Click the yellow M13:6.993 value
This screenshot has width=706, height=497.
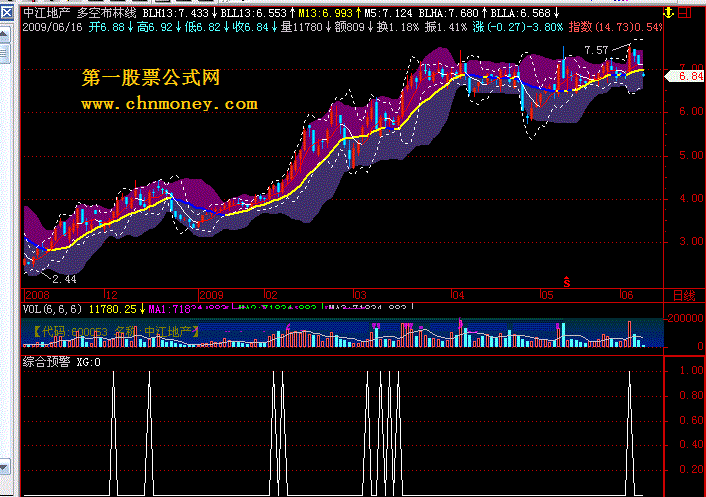pyautogui.click(x=326, y=13)
